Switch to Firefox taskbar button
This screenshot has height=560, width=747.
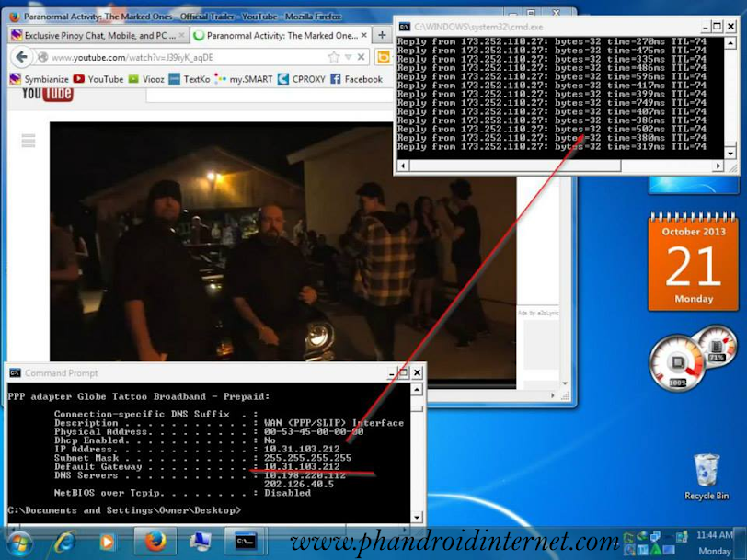point(155,542)
